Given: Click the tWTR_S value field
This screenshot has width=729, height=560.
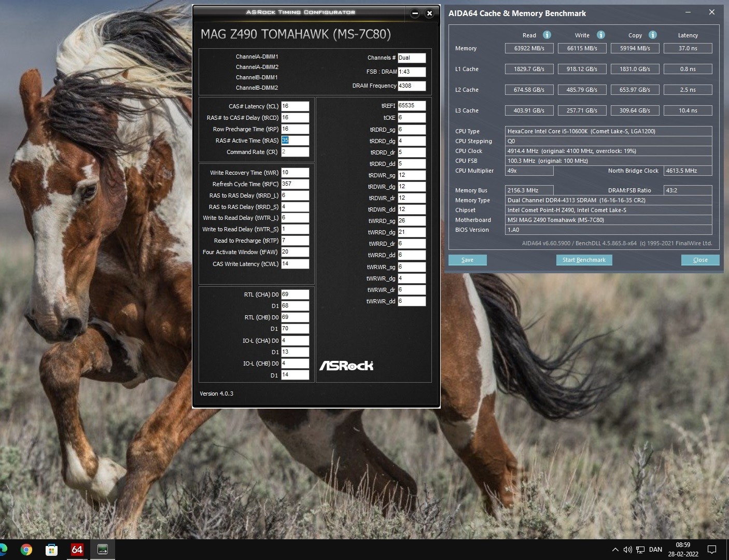Looking at the screenshot, I should click(295, 229).
